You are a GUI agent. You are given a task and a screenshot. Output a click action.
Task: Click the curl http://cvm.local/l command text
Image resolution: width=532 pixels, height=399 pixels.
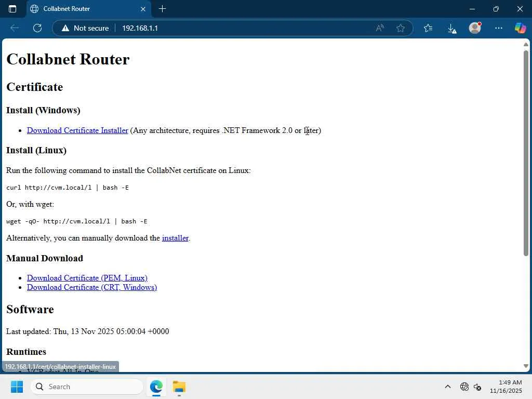(x=67, y=188)
